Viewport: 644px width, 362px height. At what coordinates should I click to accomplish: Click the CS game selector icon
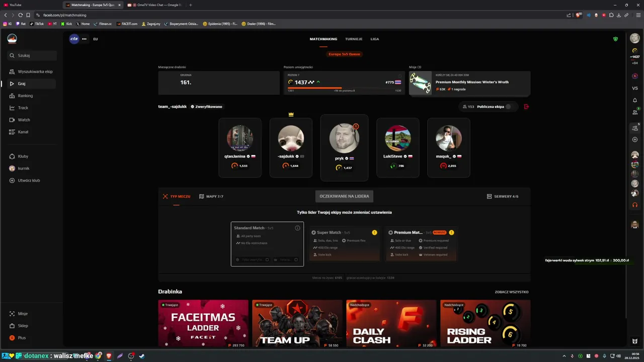click(x=74, y=39)
